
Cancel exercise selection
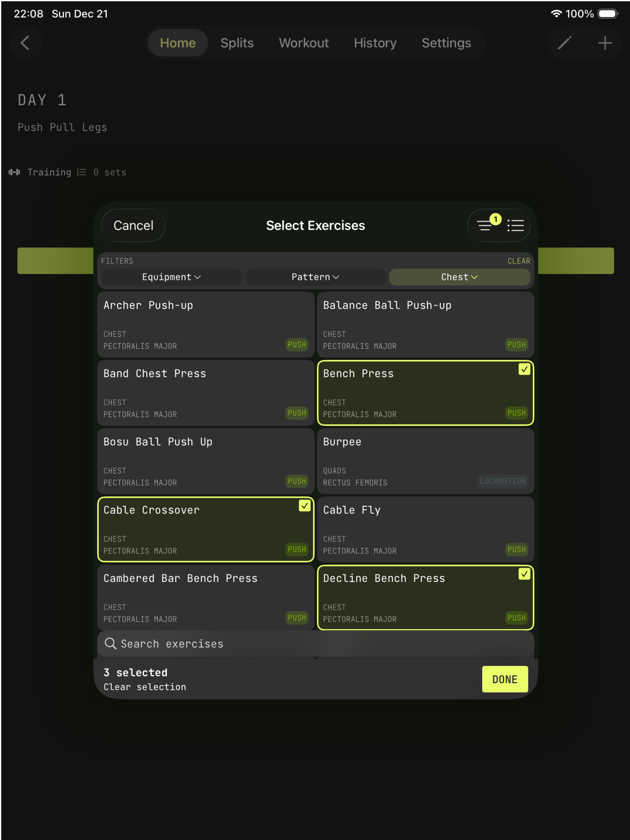[x=133, y=225]
